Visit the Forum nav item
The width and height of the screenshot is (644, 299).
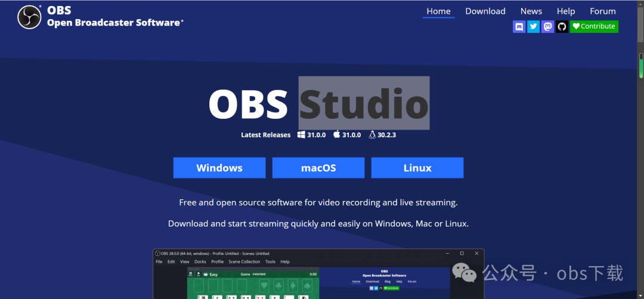(x=602, y=11)
